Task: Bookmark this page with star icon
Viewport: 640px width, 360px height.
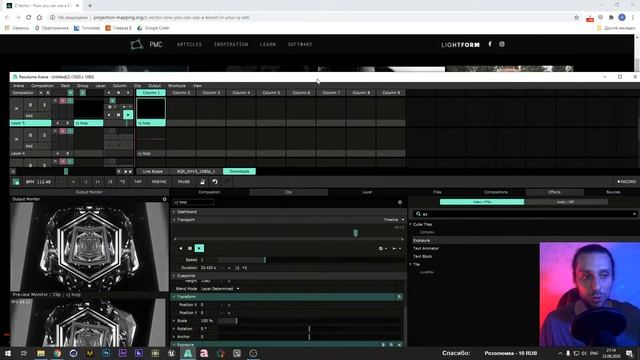Action: pyautogui.click(x=576, y=18)
